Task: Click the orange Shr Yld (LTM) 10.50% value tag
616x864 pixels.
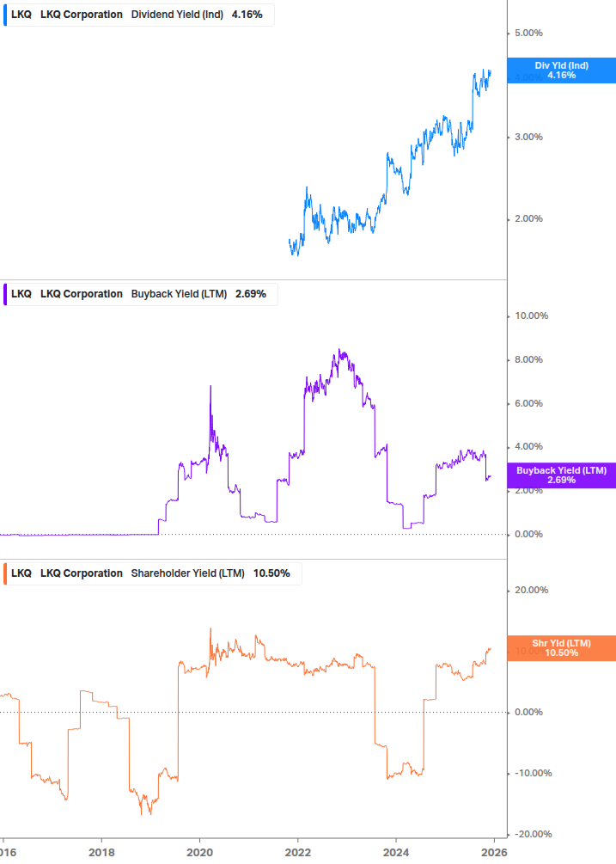Action: point(561,648)
